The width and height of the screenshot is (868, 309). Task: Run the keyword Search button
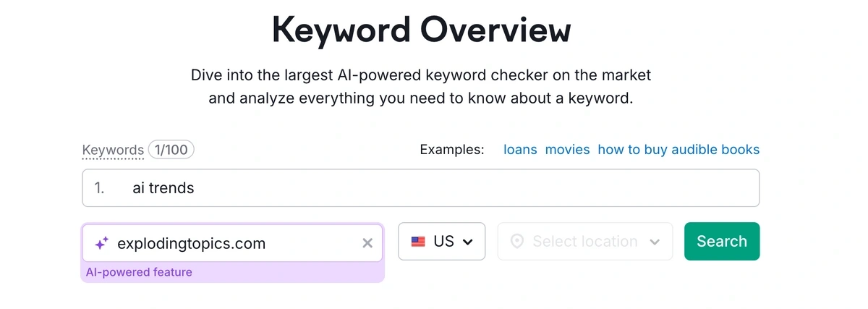click(722, 241)
